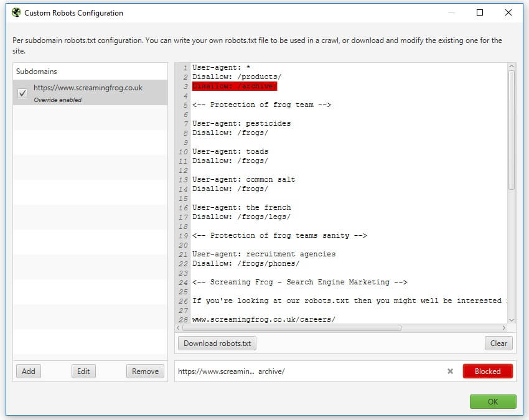Maximize the Custom Robots Configuration window
Screen dimensions: 529x420
click(480, 12)
